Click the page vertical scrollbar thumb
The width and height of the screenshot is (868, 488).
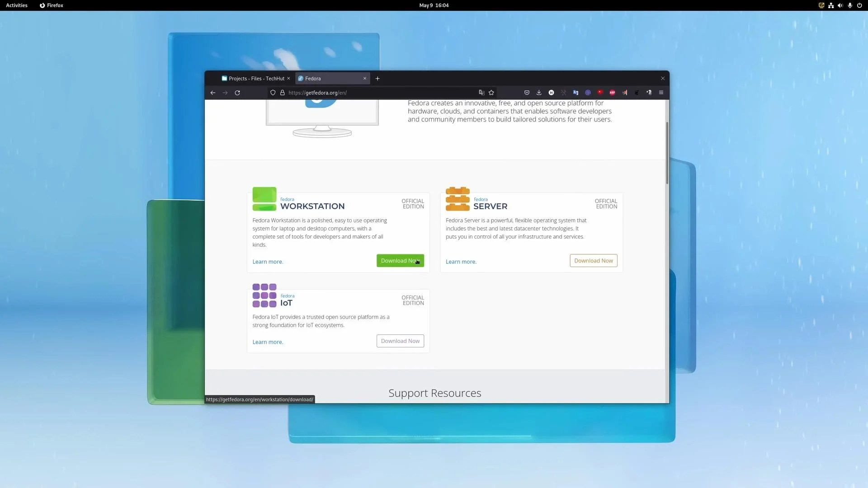pyautogui.click(x=667, y=153)
